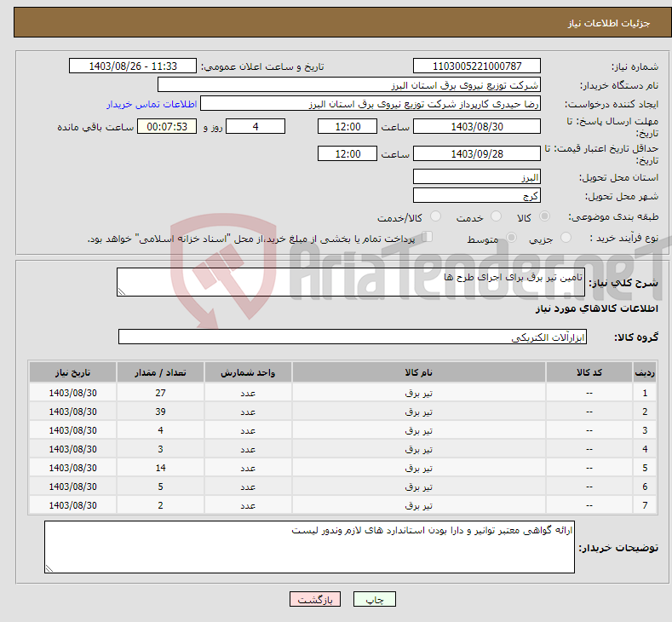Image resolution: width=672 pixels, height=622 pixels.
Task: Focus the شرح کلی نیاز text area
Action: (x=346, y=283)
